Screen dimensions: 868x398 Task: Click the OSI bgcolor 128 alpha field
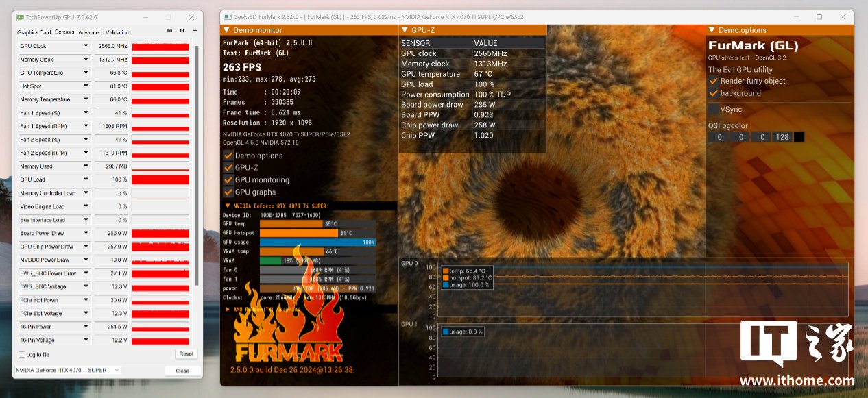click(782, 137)
